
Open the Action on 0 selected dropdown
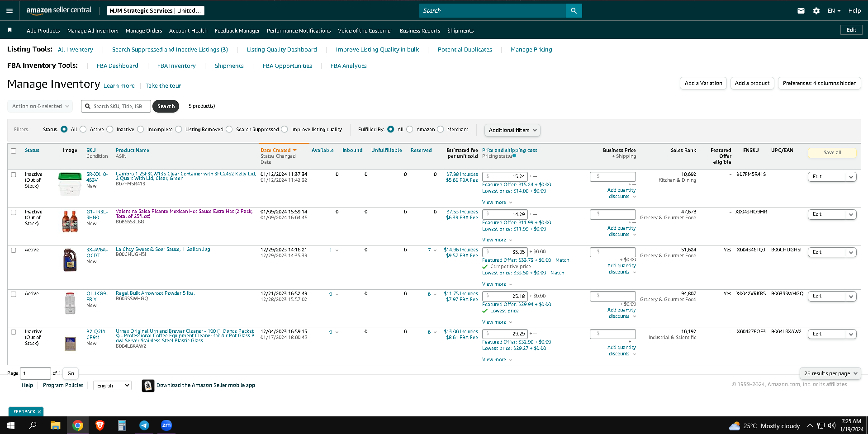click(x=40, y=106)
